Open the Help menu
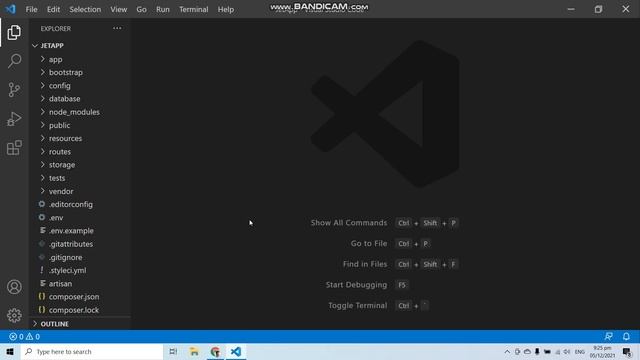This screenshot has width=640, height=360. point(226,9)
